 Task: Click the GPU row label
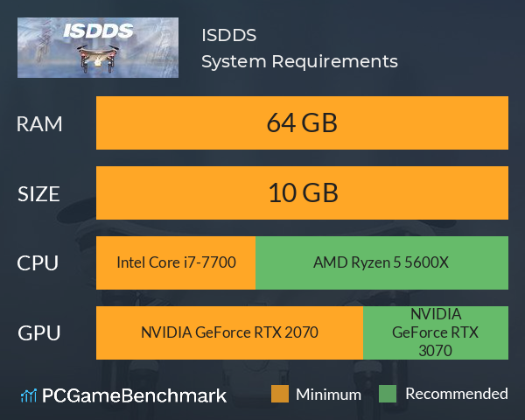pyautogui.click(x=39, y=333)
